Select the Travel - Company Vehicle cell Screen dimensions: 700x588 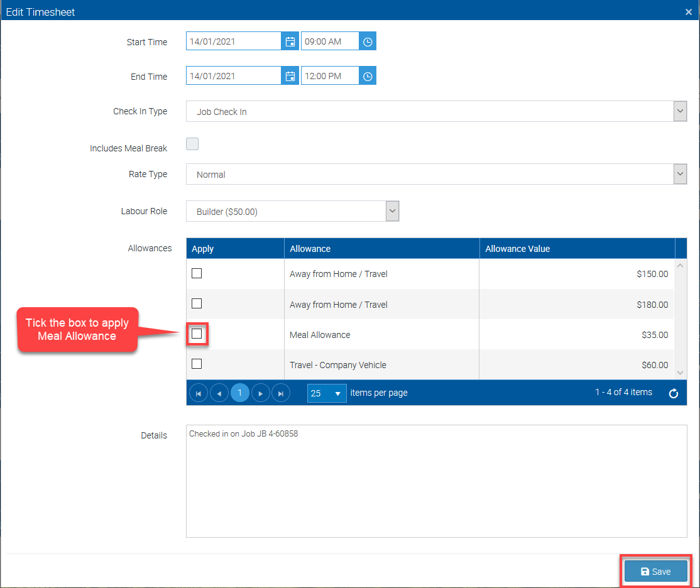(x=381, y=365)
